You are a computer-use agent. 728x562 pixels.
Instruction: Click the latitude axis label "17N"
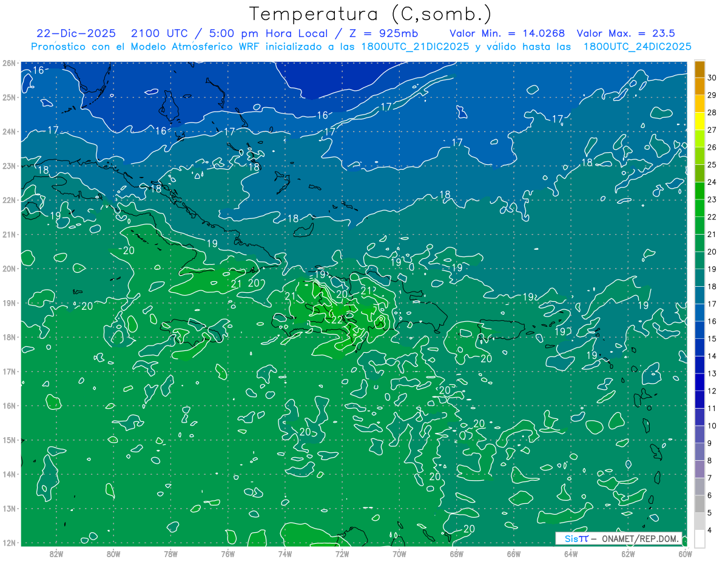point(9,371)
